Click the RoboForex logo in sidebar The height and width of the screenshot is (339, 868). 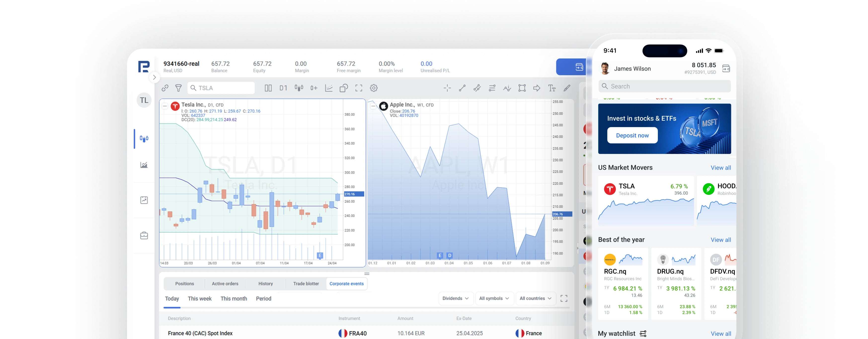pyautogui.click(x=144, y=66)
